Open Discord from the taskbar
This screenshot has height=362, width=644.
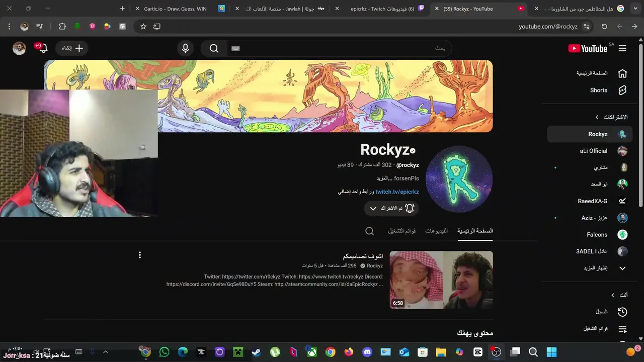click(367, 352)
